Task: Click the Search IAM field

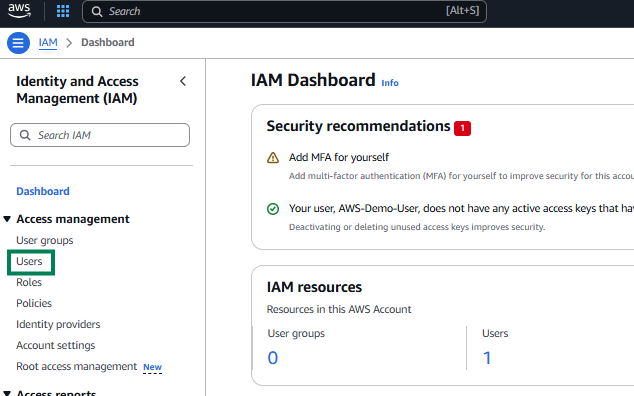Action: click(100, 135)
